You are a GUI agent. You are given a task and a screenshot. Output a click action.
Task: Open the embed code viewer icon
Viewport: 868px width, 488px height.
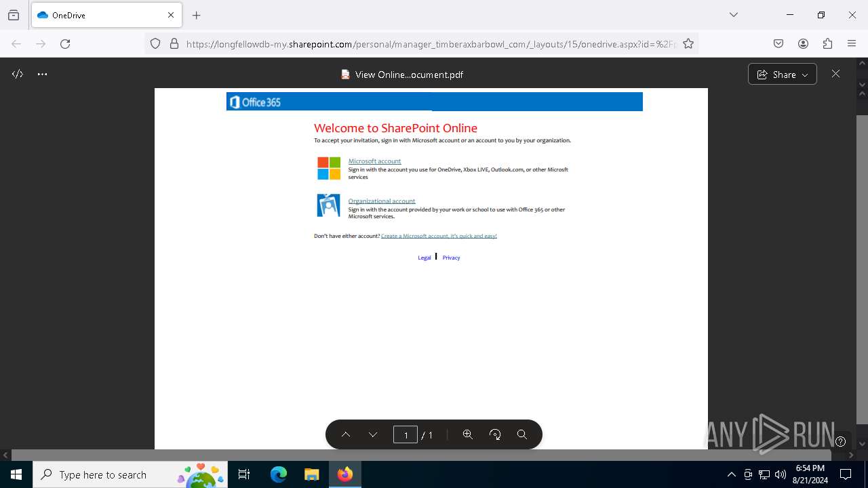[x=18, y=75]
